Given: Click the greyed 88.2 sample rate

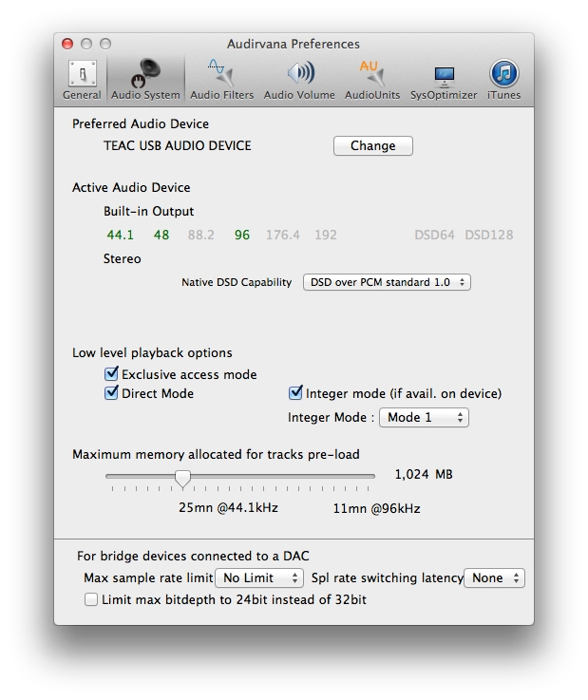Looking at the screenshot, I should [x=201, y=235].
